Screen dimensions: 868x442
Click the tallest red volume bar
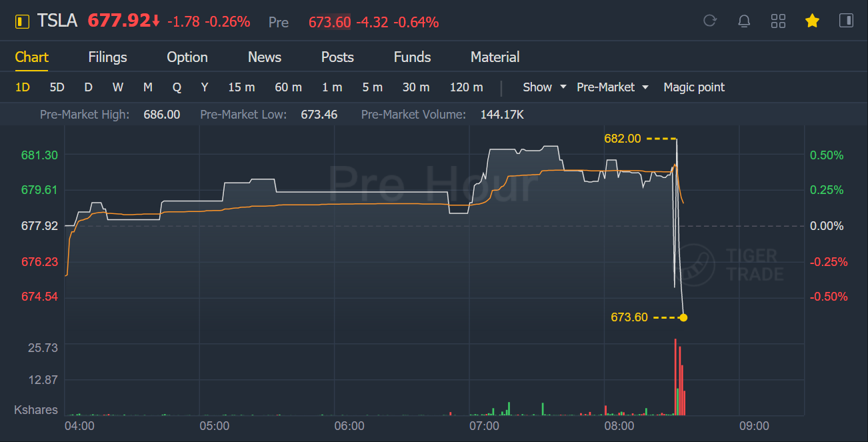[x=676, y=377]
